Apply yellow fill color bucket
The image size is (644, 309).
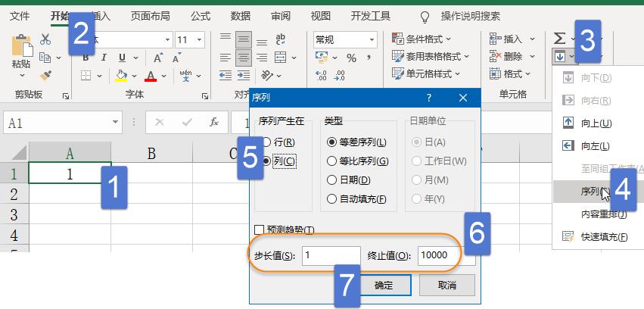121,76
